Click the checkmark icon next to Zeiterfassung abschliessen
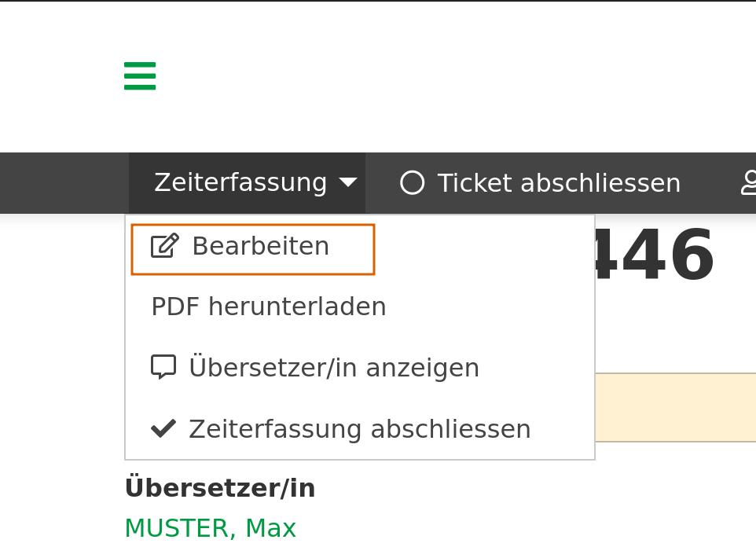Screen dimensions: 756x558 (x=163, y=428)
